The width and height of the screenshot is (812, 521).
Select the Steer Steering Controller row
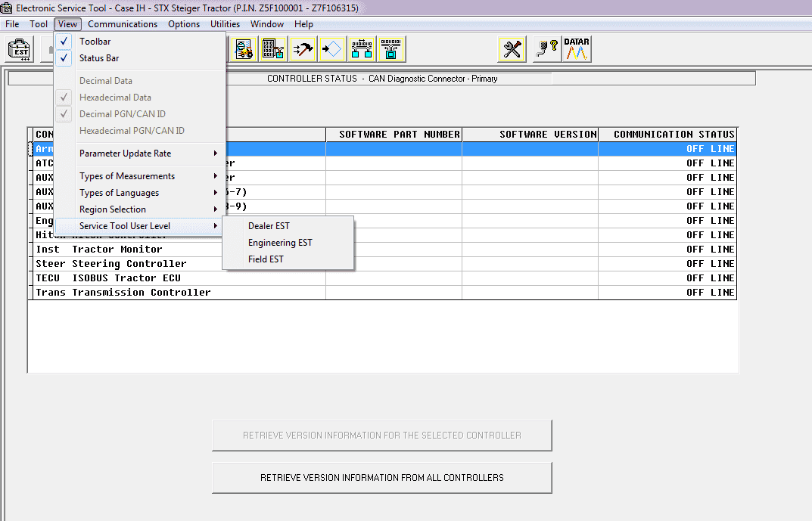(384, 264)
